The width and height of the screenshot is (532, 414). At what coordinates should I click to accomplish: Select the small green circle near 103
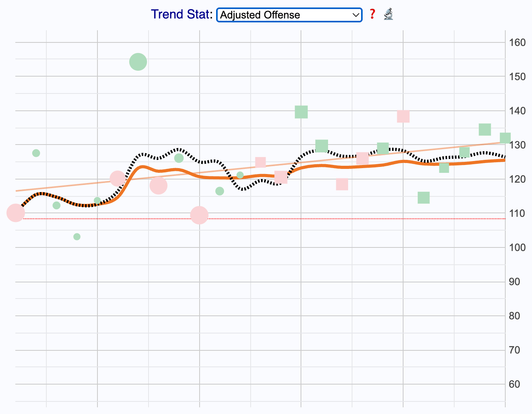(77, 236)
